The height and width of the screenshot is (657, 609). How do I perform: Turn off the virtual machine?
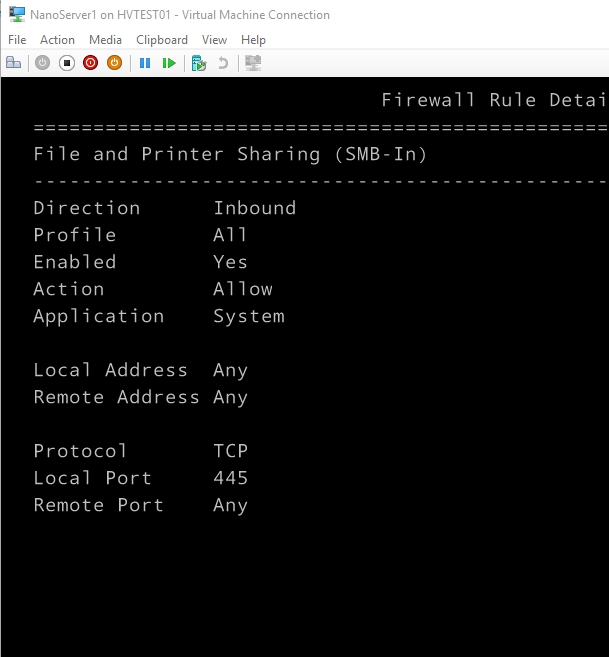66,63
